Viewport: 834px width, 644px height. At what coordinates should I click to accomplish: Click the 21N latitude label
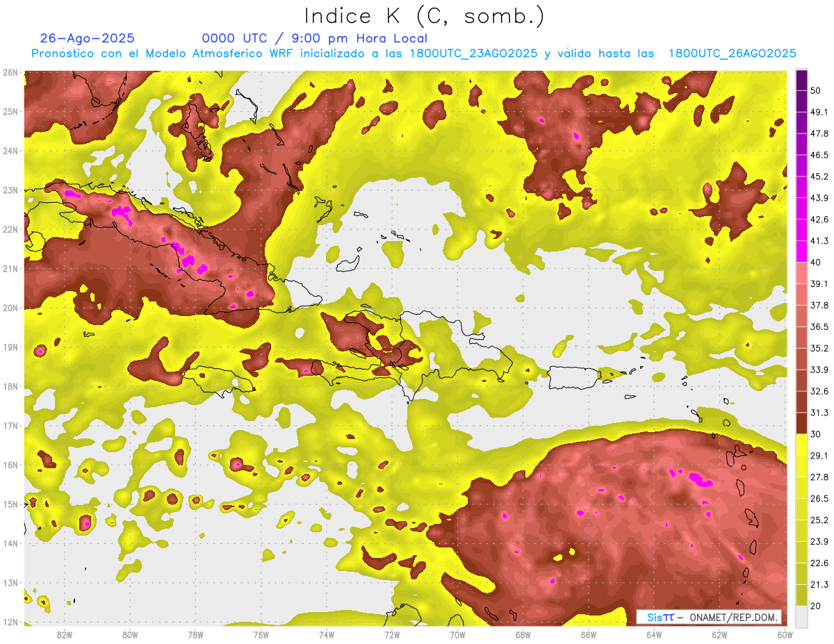[10, 269]
